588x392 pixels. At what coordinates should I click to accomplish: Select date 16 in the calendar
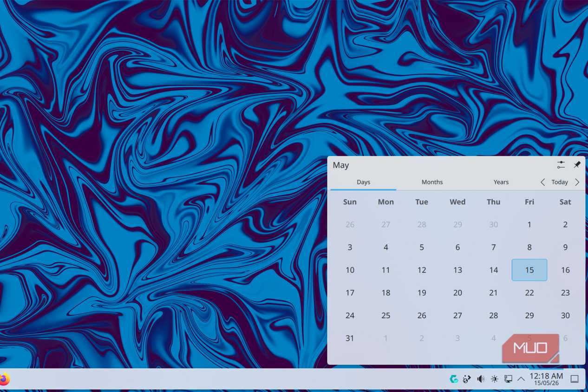[565, 270]
